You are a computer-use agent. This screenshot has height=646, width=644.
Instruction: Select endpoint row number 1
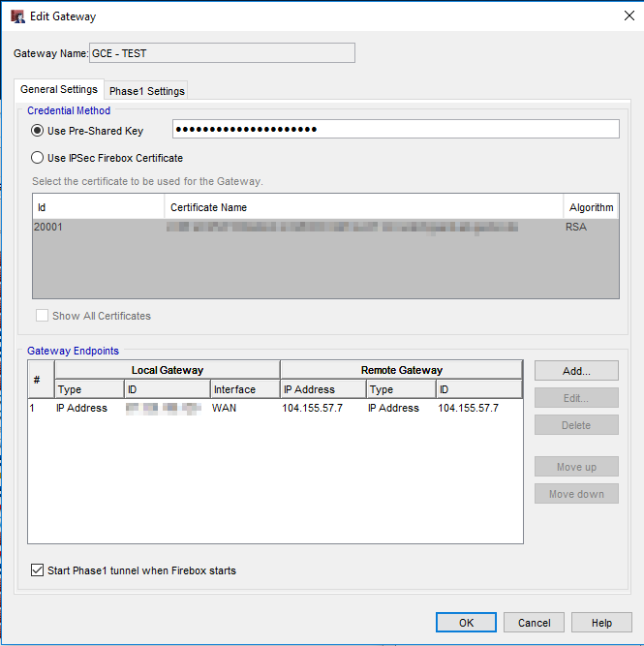[x=276, y=408]
